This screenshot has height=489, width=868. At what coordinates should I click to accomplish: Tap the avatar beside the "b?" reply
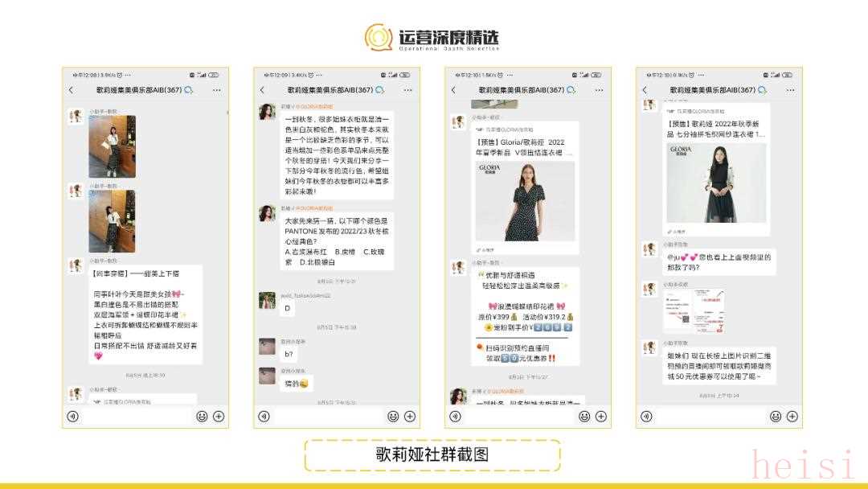tap(267, 347)
